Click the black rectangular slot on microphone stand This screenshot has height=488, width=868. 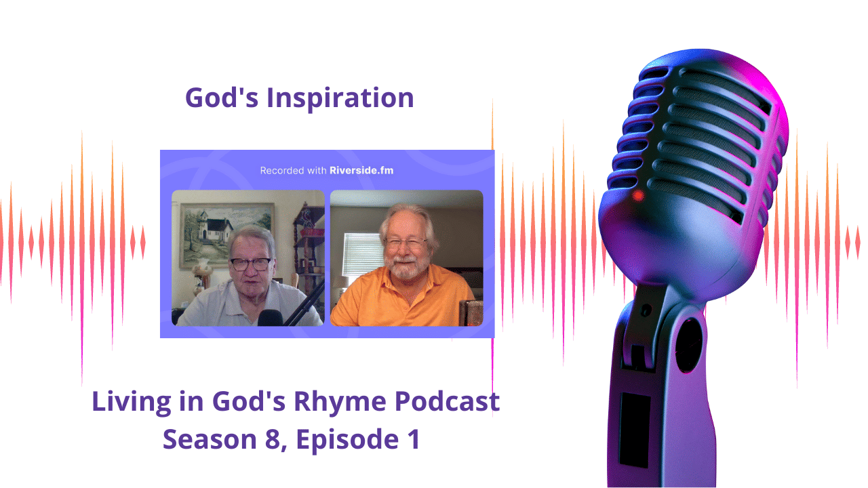click(x=635, y=420)
